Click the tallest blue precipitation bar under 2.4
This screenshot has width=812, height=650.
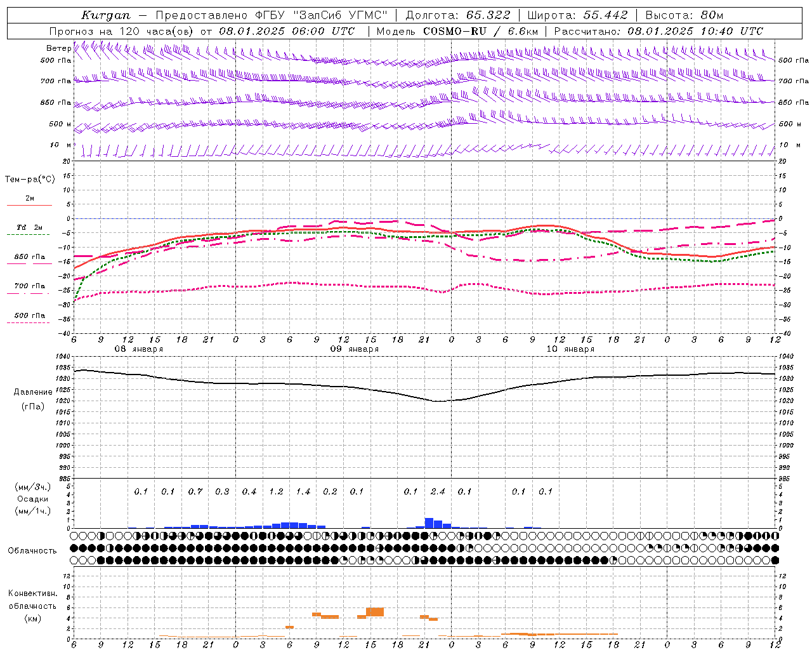429,523
